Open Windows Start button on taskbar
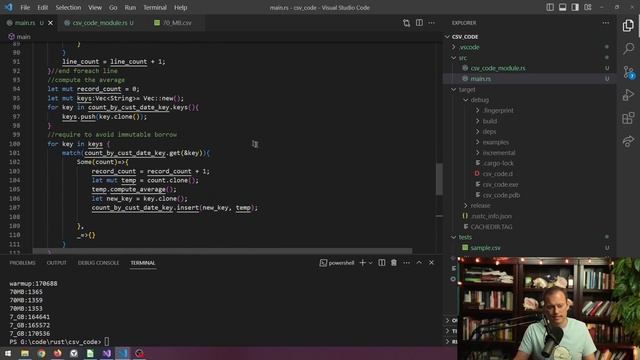 pyautogui.click(x=8, y=353)
